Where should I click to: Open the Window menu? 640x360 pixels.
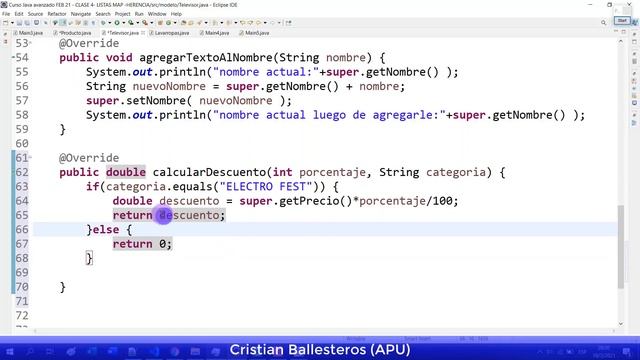point(157,14)
